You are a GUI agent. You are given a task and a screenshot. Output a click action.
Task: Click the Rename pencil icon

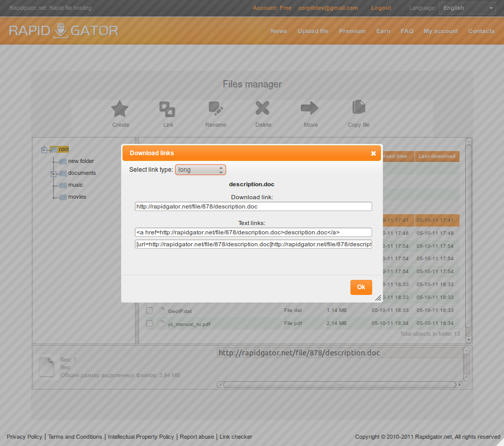tap(216, 109)
